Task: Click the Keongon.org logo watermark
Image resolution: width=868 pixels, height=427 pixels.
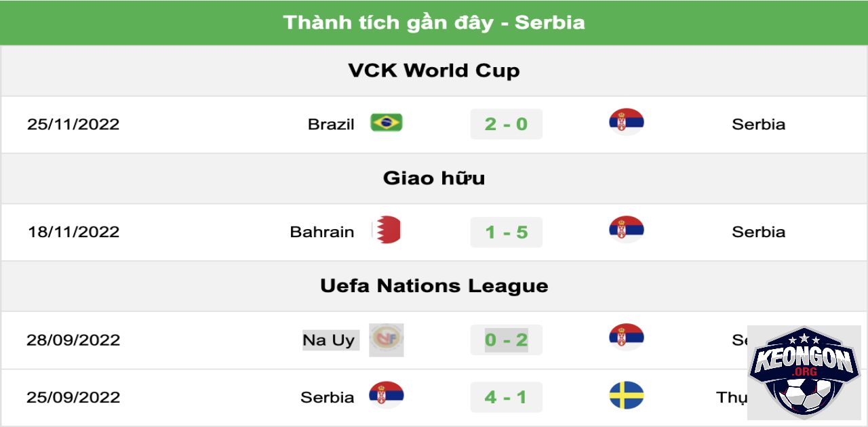Action: (804, 373)
